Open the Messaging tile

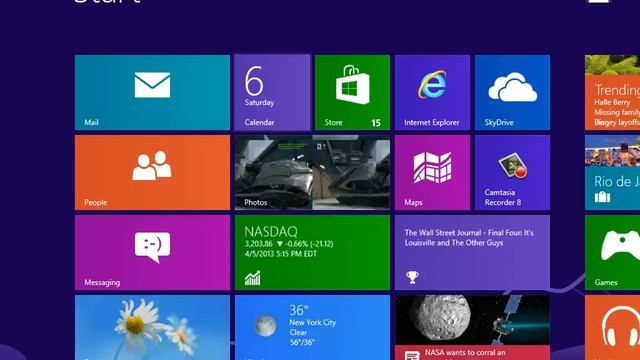152,253
